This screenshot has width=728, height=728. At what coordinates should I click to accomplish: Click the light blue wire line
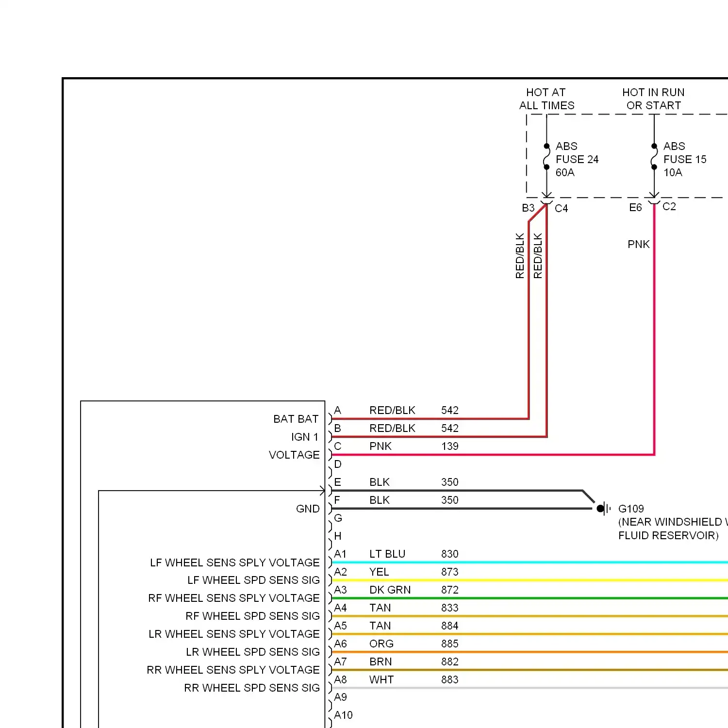[529, 562]
